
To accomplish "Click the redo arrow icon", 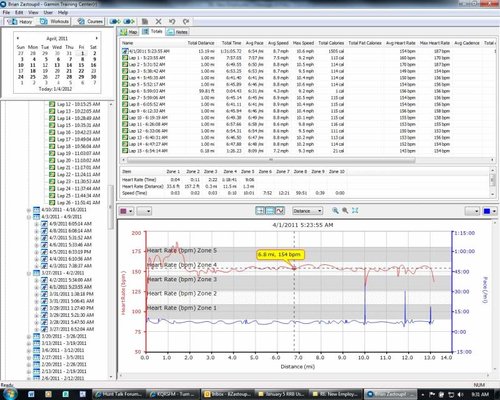I will tap(186, 22).
